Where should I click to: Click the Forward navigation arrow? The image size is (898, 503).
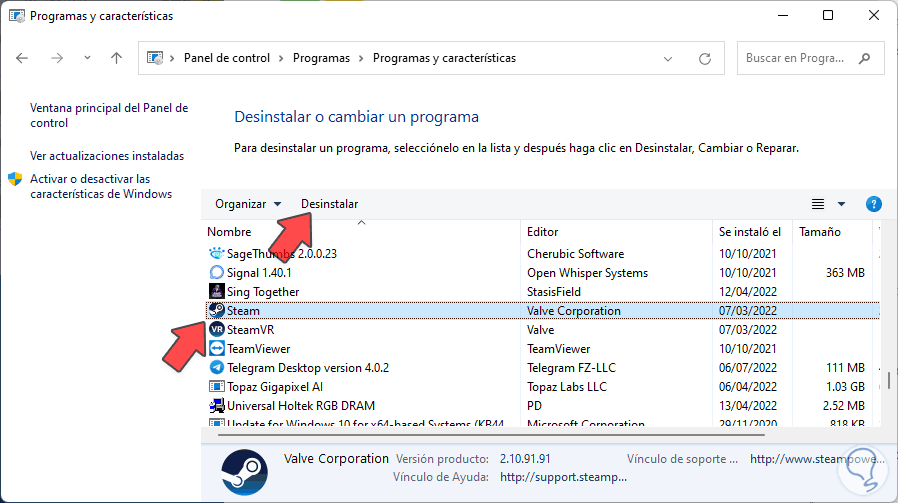[57, 58]
